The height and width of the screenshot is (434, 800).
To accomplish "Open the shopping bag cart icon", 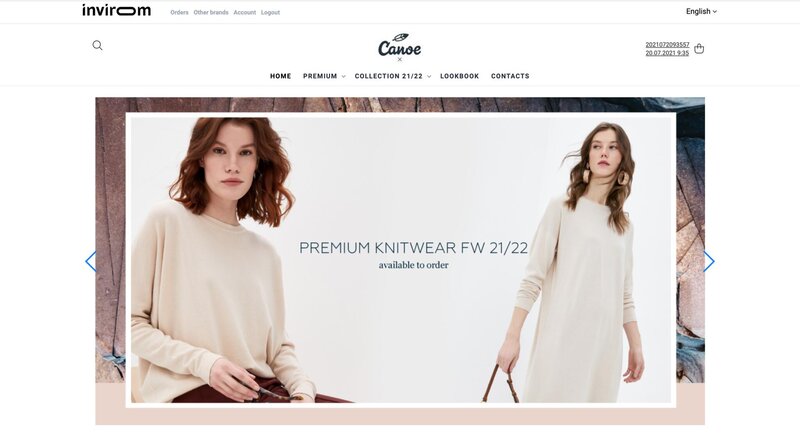I will 699,48.
